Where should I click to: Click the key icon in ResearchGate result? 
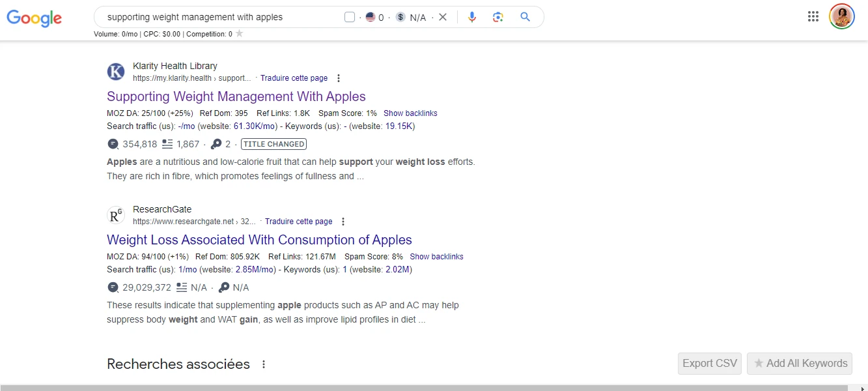[x=224, y=287]
